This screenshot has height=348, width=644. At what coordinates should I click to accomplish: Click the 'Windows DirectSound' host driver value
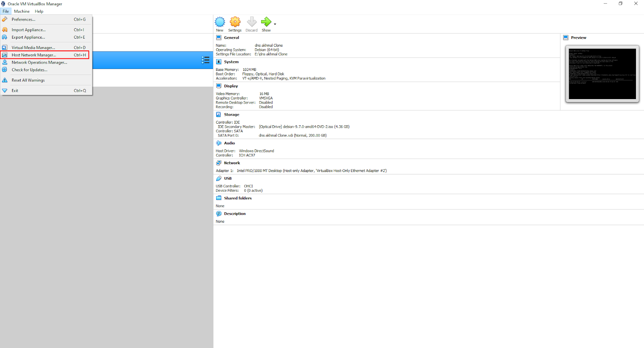coord(256,151)
